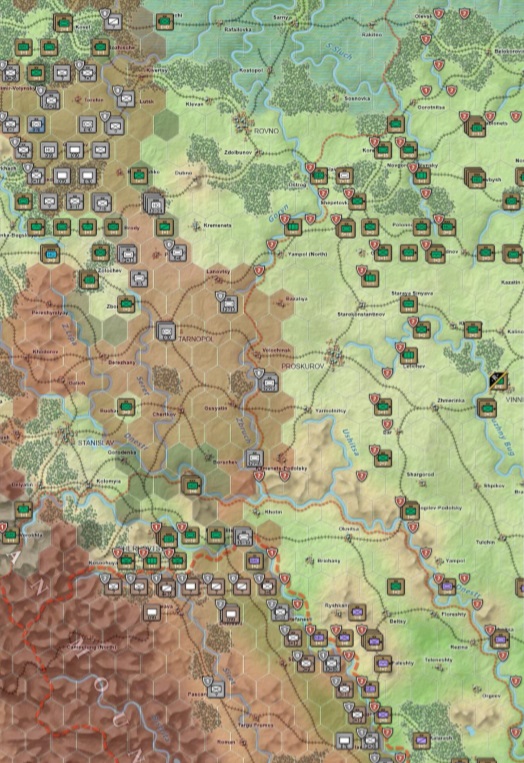
Task: Select the purple unit at Ryshkan
Action: click(x=358, y=612)
